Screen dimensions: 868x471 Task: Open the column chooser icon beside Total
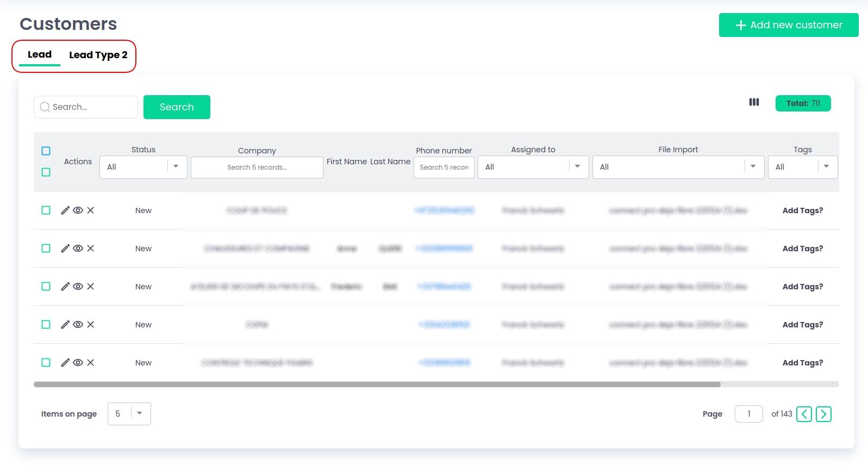click(x=754, y=102)
